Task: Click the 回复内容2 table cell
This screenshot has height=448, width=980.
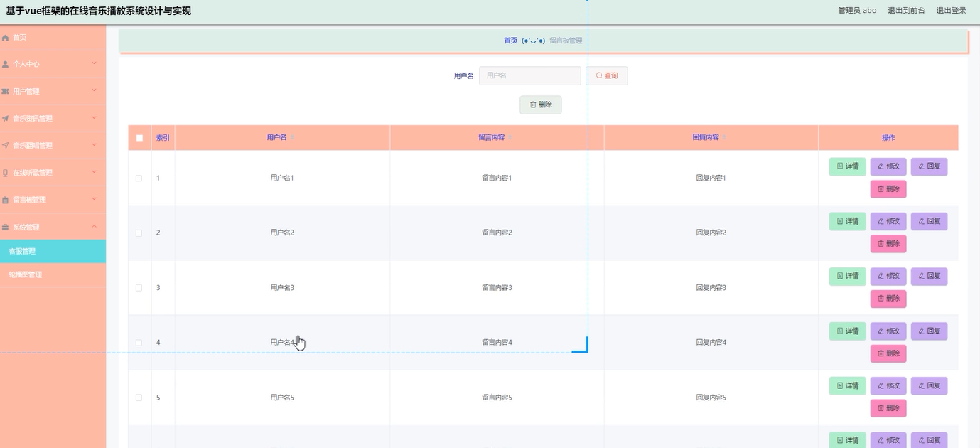Action: pyautogui.click(x=711, y=233)
